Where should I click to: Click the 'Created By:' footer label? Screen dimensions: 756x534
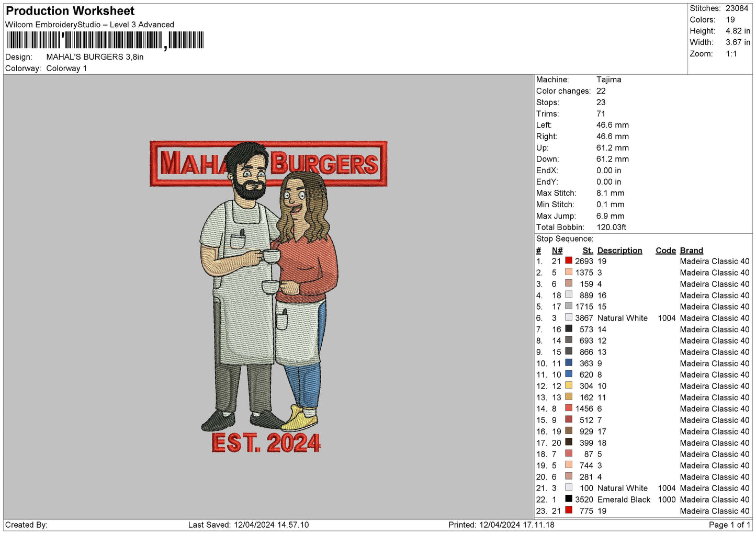click(26, 525)
